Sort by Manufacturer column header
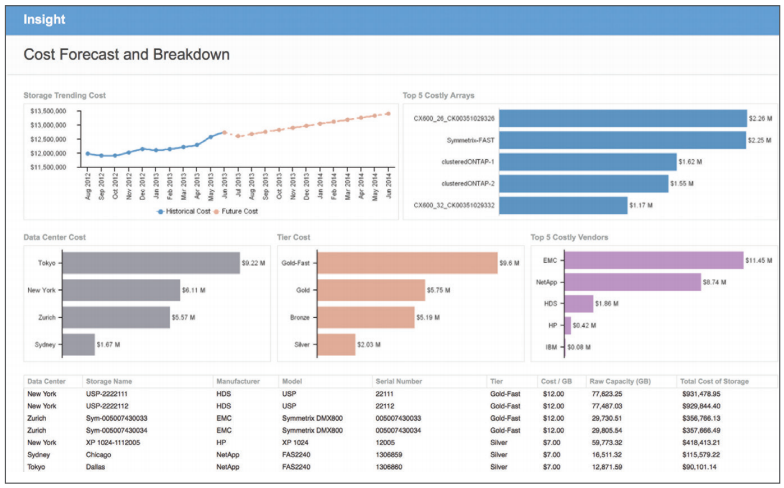The width and height of the screenshot is (784, 488). [238, 382]
